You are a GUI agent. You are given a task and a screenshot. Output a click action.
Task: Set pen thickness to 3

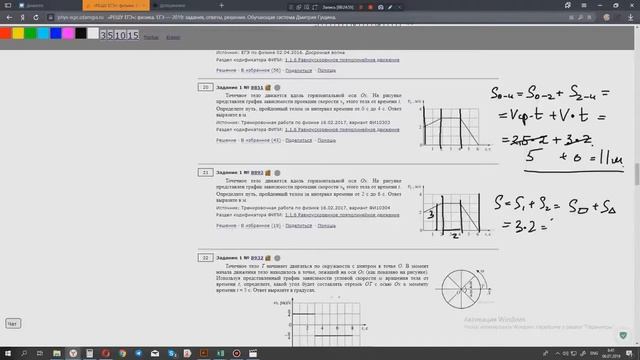(x=103, y=35)
